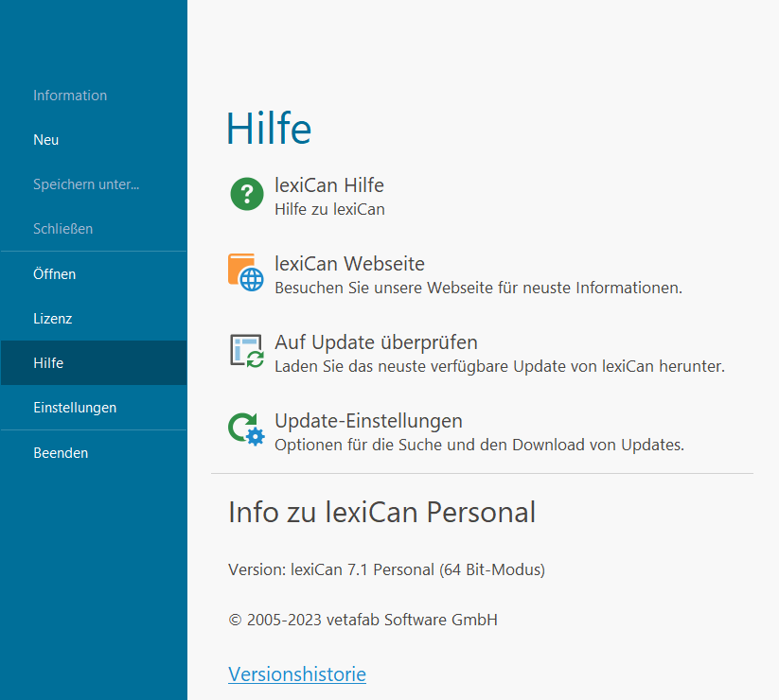Choose Speichern unter... in the sidebar

86,184
